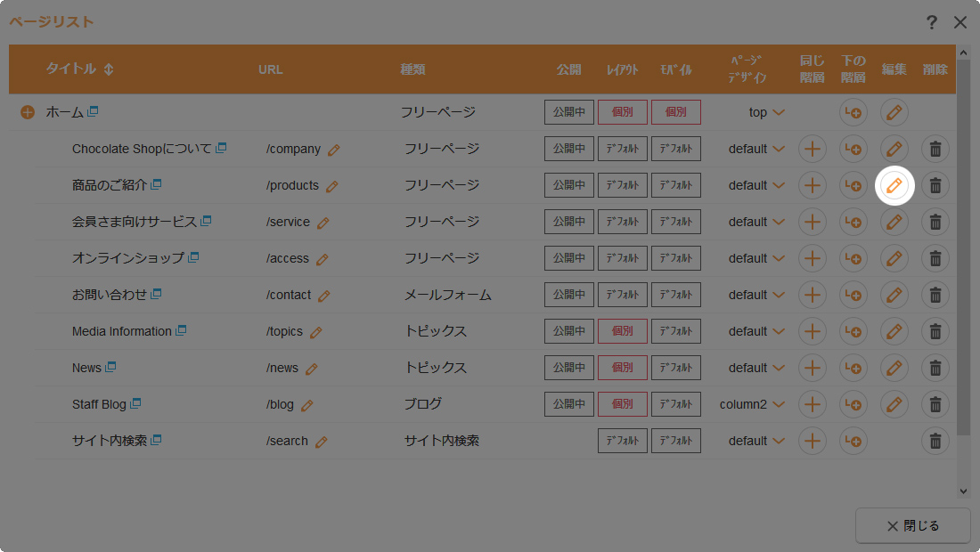Open page design dropdown for ホーム showing top

click(x=778, y=112)
